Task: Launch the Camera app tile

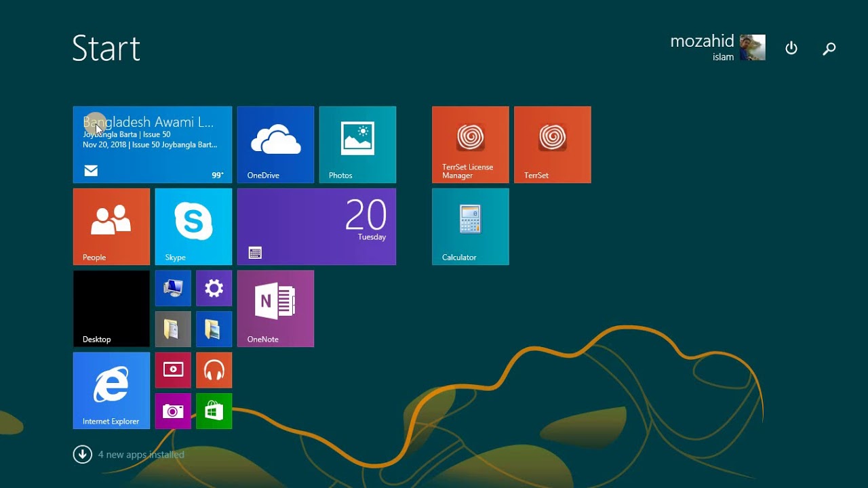Action: [173, 411]
